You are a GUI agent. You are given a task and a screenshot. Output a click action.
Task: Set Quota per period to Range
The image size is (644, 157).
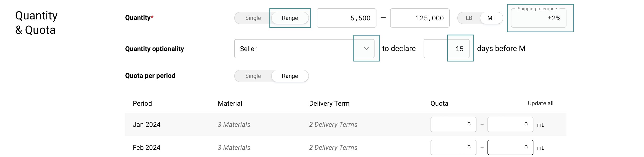[x=290, y=76]
